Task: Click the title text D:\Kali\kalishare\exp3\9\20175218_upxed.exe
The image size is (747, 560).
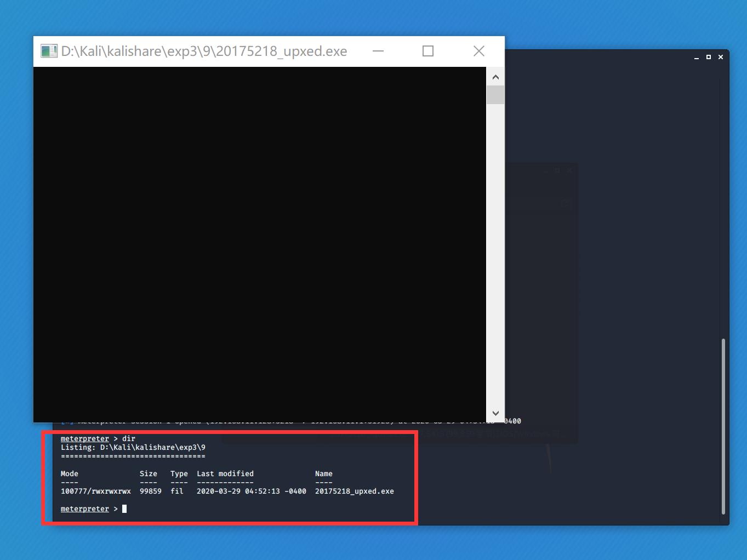Action: point(204,52)
